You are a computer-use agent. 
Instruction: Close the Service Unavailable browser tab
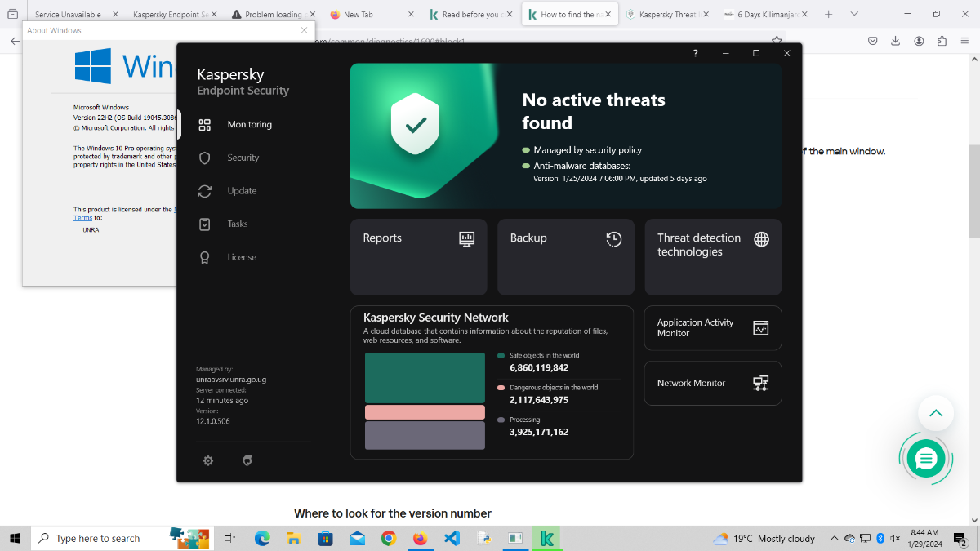tap(114, 14)
